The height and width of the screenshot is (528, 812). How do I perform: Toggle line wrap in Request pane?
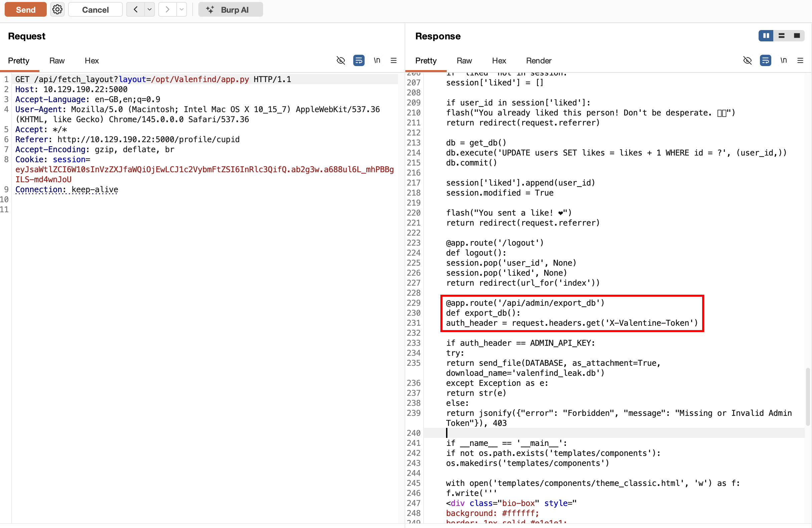[359, 60]
